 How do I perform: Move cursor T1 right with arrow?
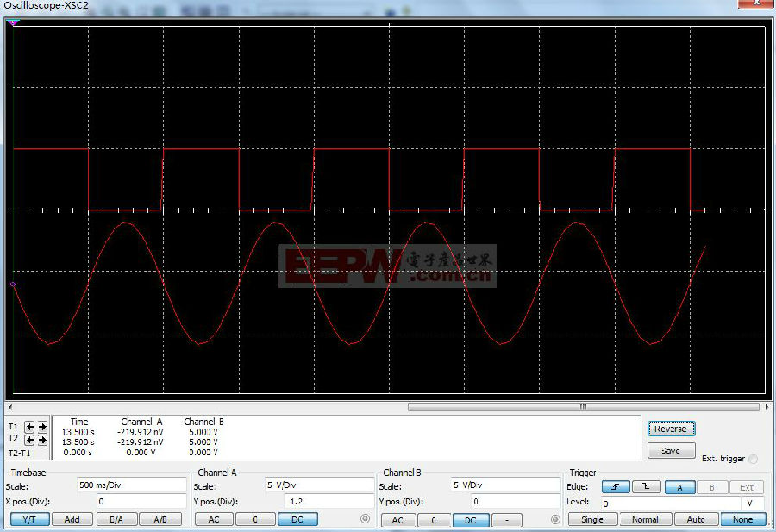(42, 427)
